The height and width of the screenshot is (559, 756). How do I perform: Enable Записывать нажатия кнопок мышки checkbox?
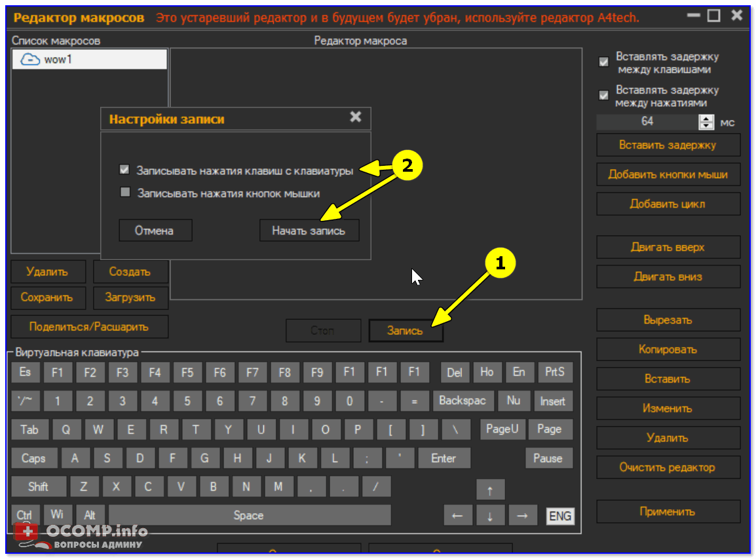coord(124,193)
